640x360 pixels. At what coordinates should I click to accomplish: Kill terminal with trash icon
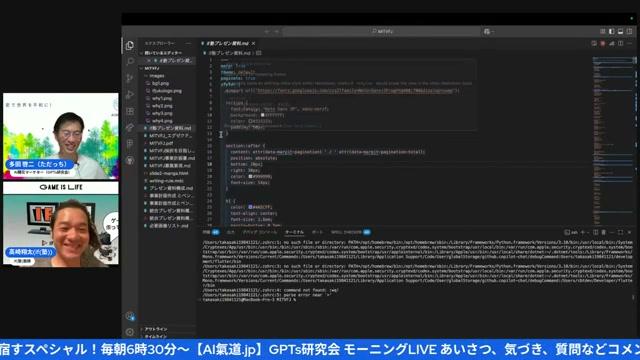tap(604, 232)
